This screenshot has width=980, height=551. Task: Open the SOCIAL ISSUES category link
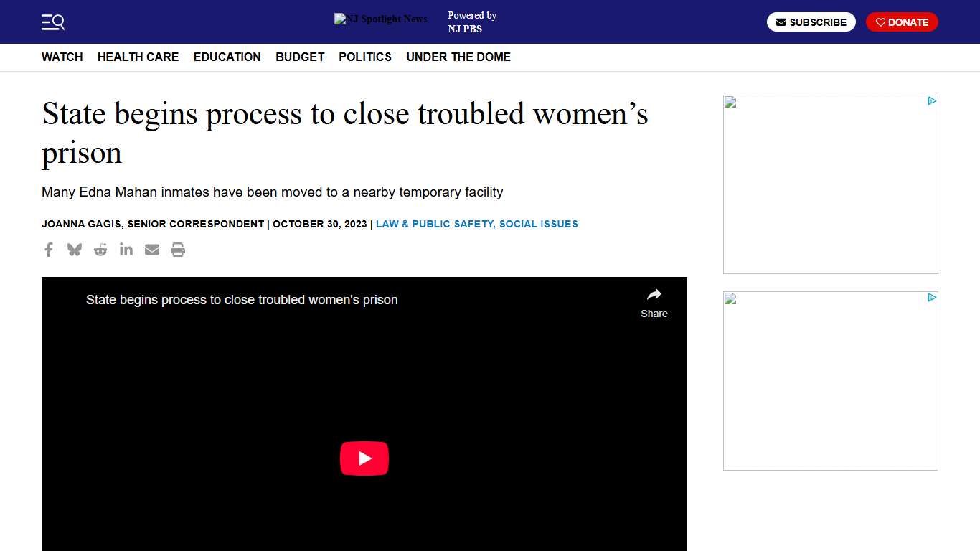pos(539,224)
